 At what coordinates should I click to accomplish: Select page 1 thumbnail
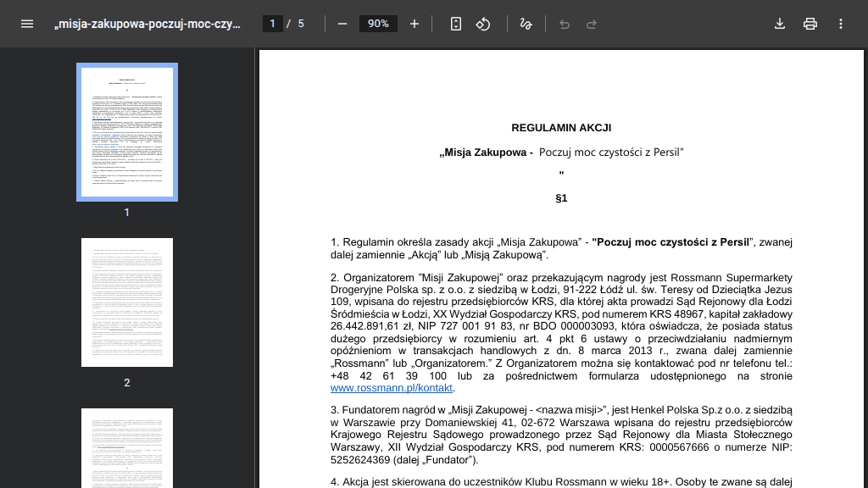click(x=127, y=132)
